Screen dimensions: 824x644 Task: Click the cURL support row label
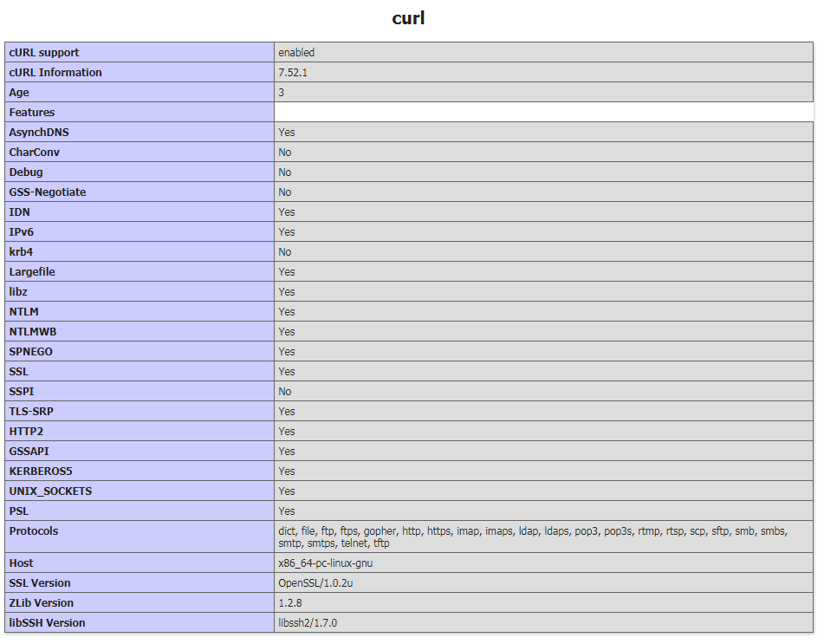44,53
